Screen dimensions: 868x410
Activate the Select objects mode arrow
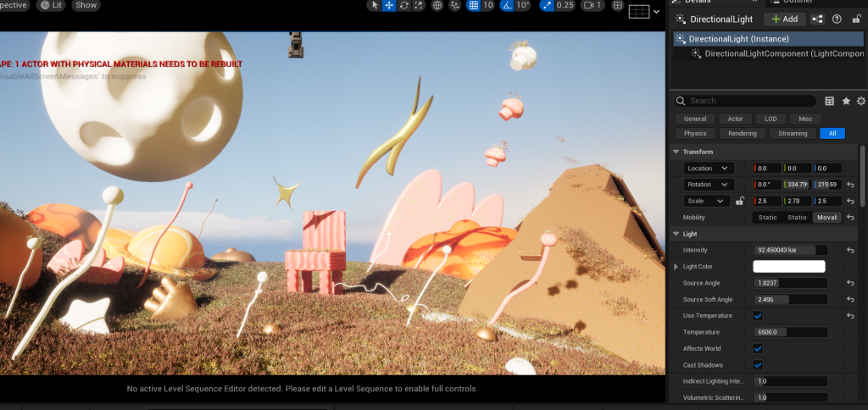(x=375, y=5)
